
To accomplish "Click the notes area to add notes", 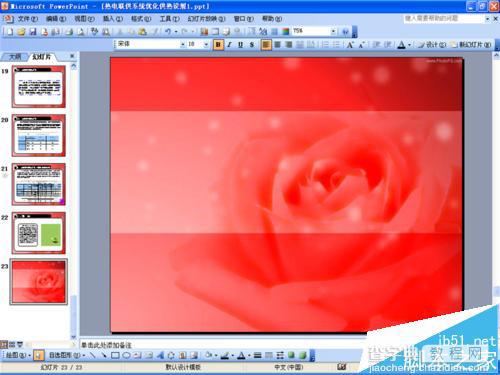I will pyautogui.click(x=223, y=345).
